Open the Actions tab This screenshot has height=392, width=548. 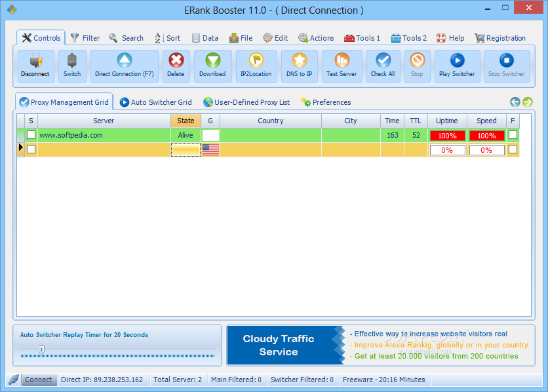click(x=317, y=38)
